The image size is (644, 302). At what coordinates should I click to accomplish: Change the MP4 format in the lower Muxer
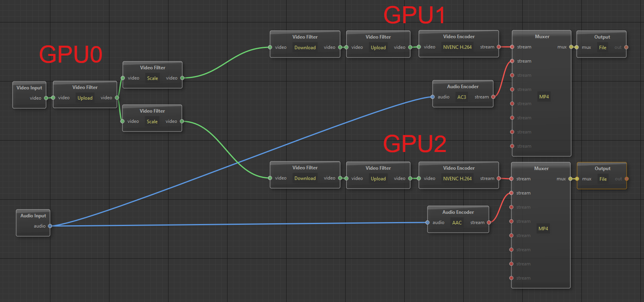[543, 229]
